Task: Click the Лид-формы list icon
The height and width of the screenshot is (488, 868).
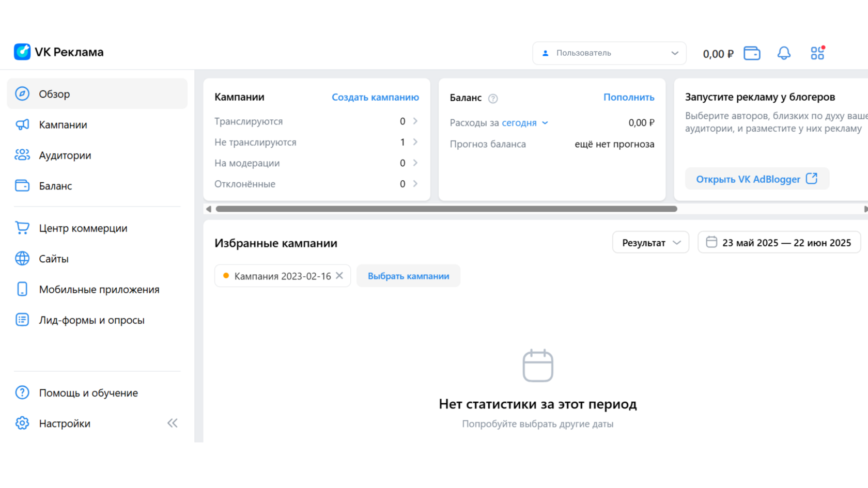Action: tap(22, 320)
